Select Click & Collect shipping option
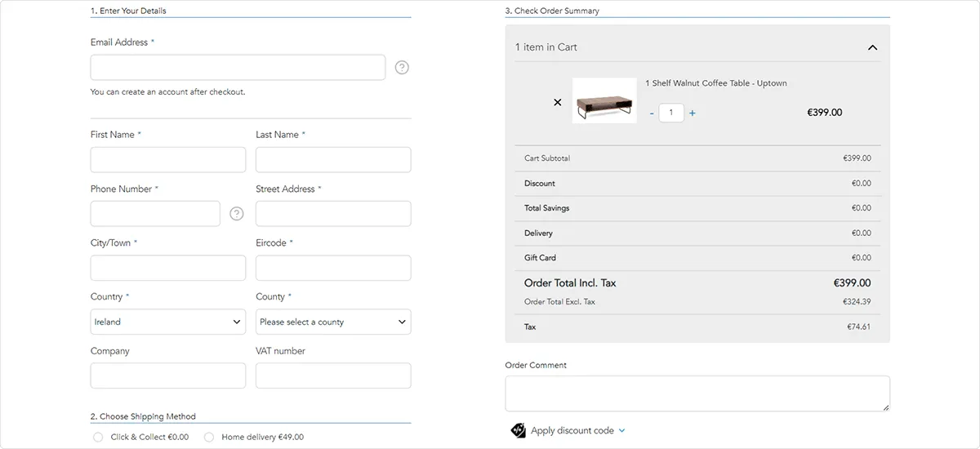The height and width of the screenshot is (449, 980). [x=99, y=438]
